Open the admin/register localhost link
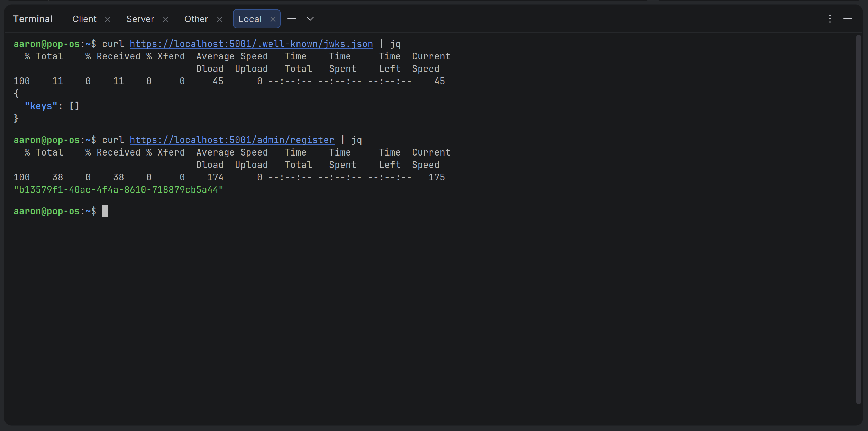Image resolution: width=868 pixels, height=431 pixels. click(232, 140)
